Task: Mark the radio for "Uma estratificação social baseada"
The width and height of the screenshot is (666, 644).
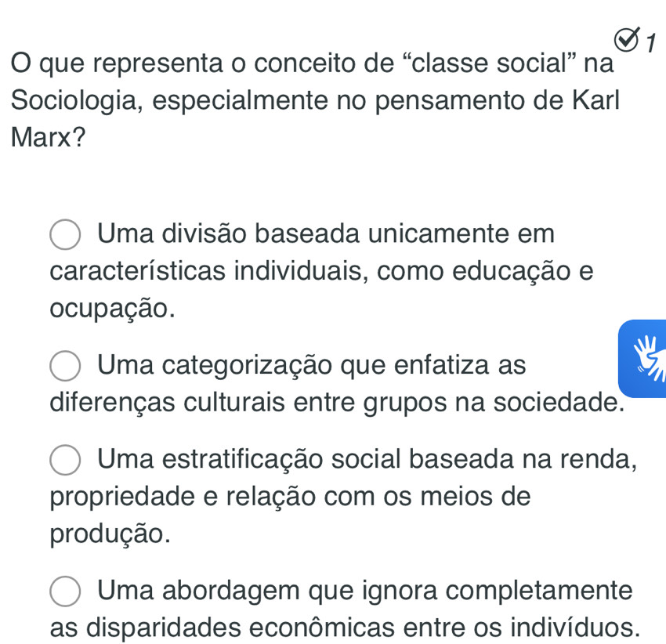Action: [67, 460]
